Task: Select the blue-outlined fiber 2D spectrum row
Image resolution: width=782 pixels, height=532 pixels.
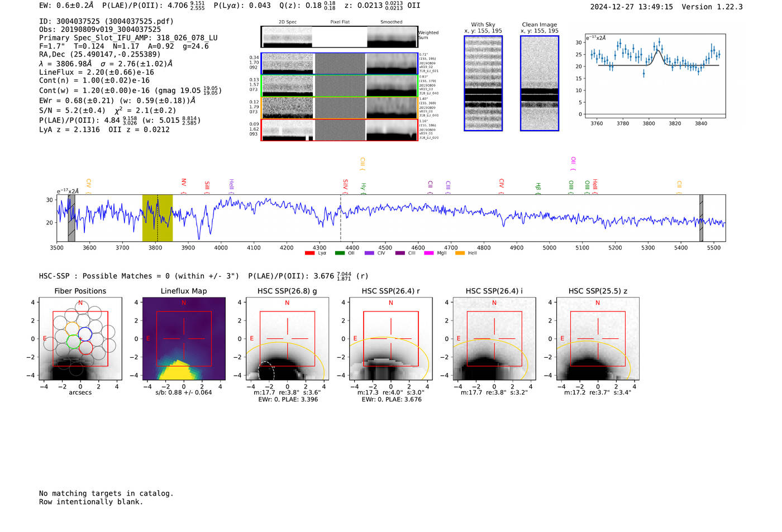Action: (x=340, y=64)
